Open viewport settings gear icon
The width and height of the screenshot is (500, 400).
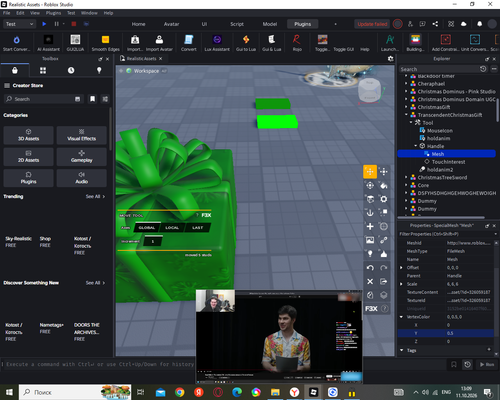point(390,59)
